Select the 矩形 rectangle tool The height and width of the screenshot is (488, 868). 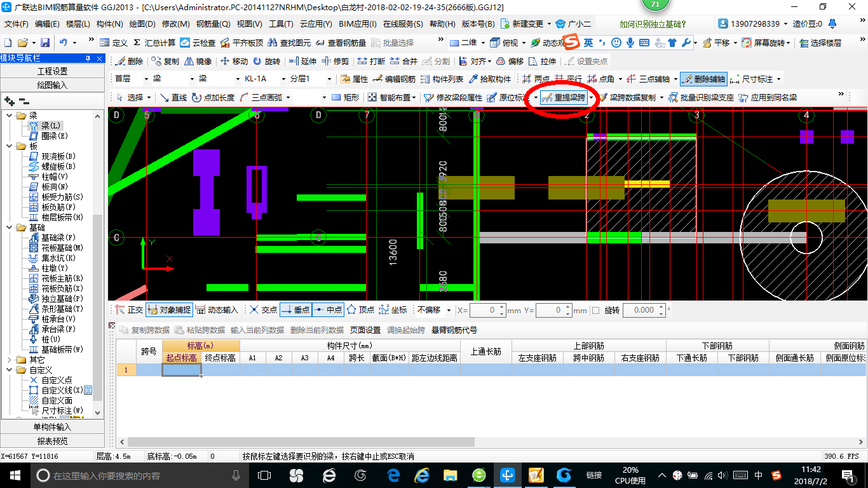tap(346, 98)
